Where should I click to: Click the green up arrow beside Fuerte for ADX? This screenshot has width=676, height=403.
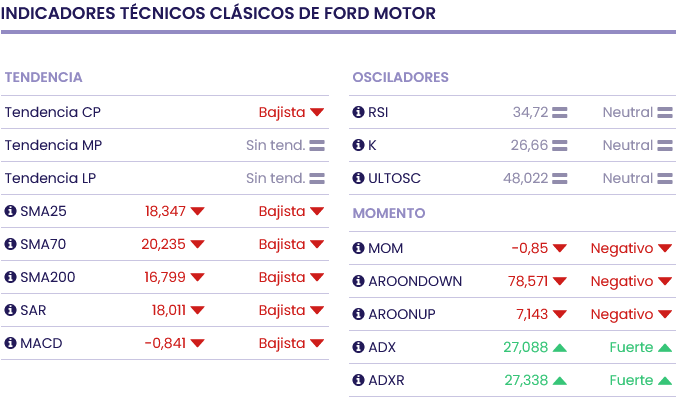click(x=664, y=348)
